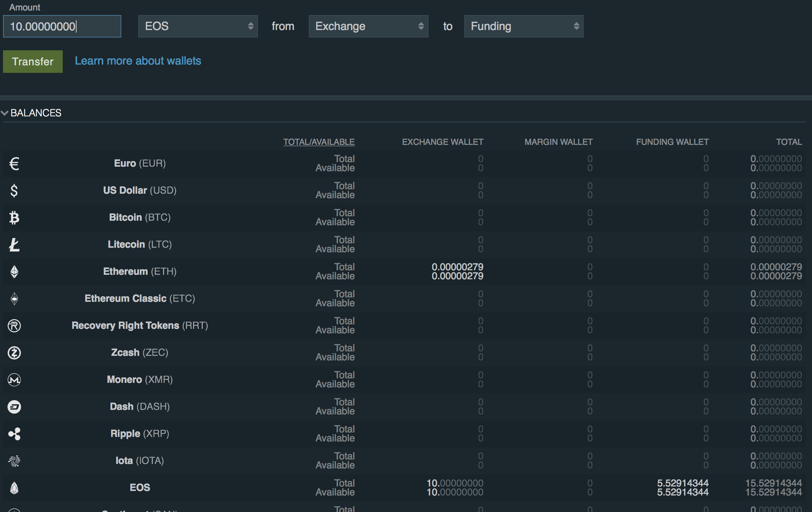Click the Dash (DASH) currency icon
812x512 pixels.
[x=14, y=407]
